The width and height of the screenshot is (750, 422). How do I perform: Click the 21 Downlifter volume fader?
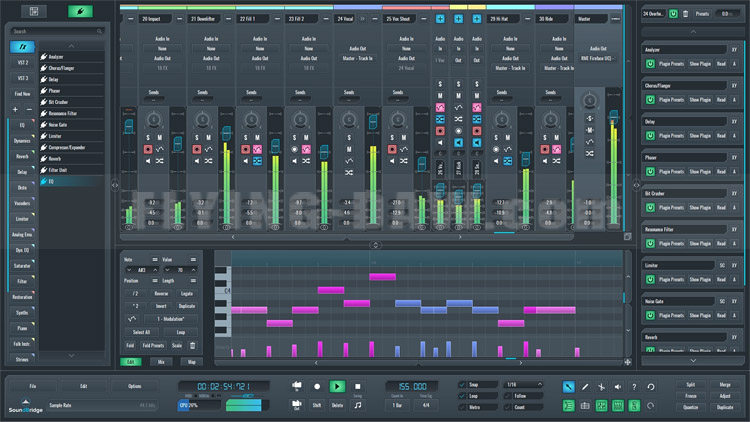coord(226,133)
